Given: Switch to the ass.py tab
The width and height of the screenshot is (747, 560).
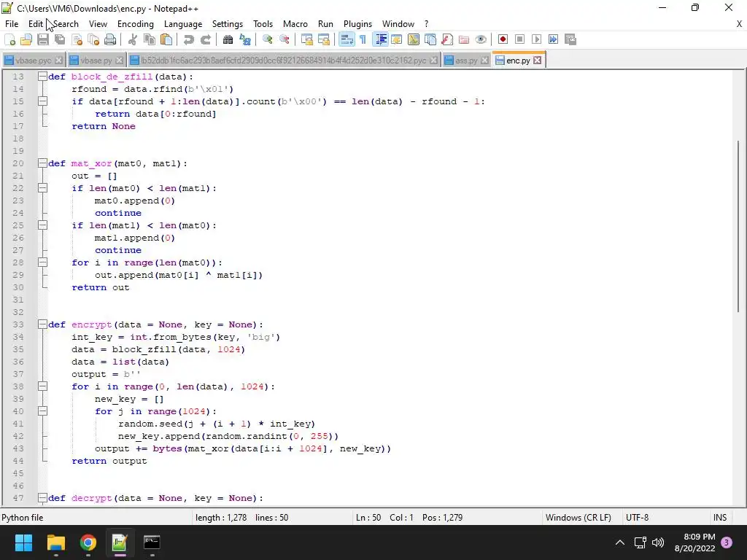Looking at the screenshot, I should 466,61.
